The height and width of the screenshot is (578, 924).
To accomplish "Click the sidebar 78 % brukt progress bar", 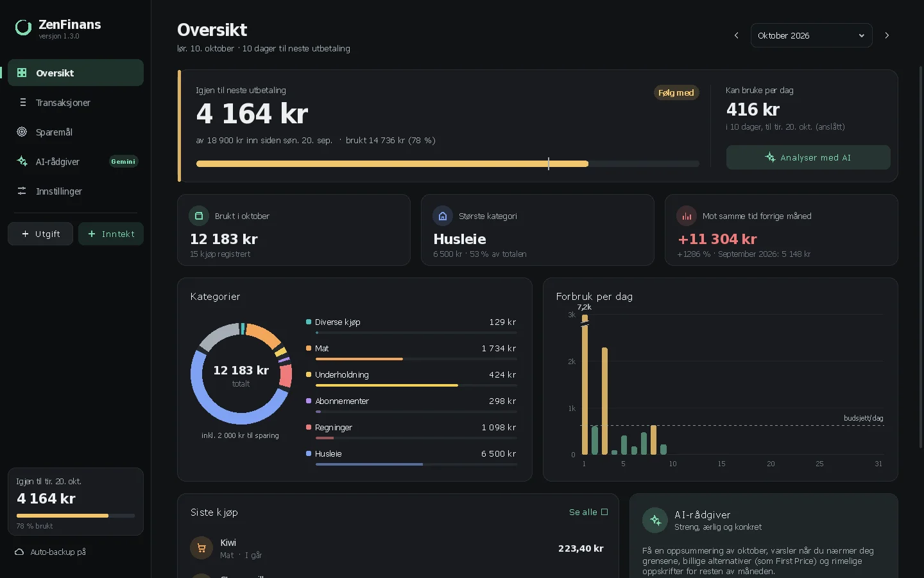I will tap(76, 516).
